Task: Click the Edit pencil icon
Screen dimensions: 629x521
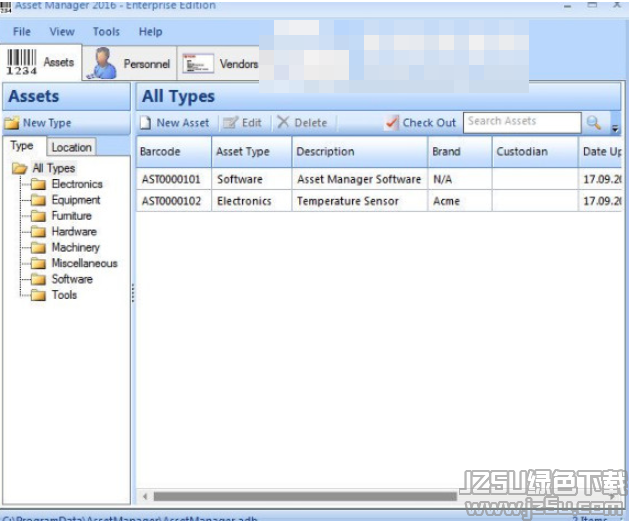Action: pos(230,122)
